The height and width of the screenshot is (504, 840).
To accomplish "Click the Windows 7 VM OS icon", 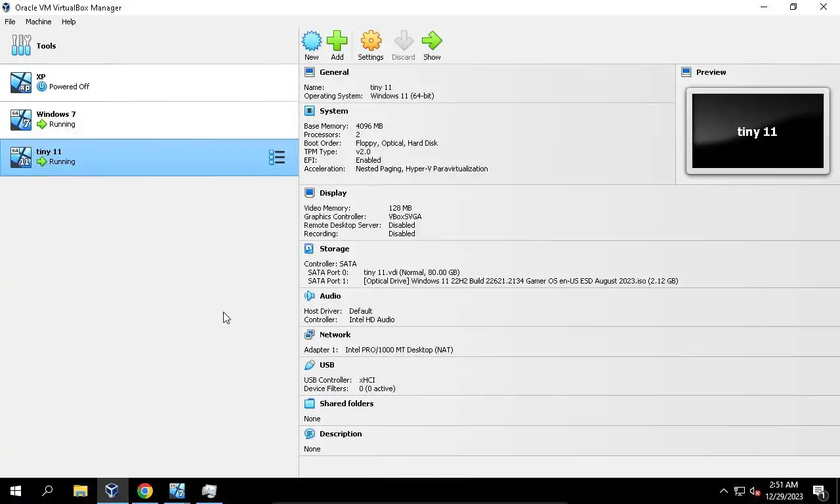I will point(21,120).
